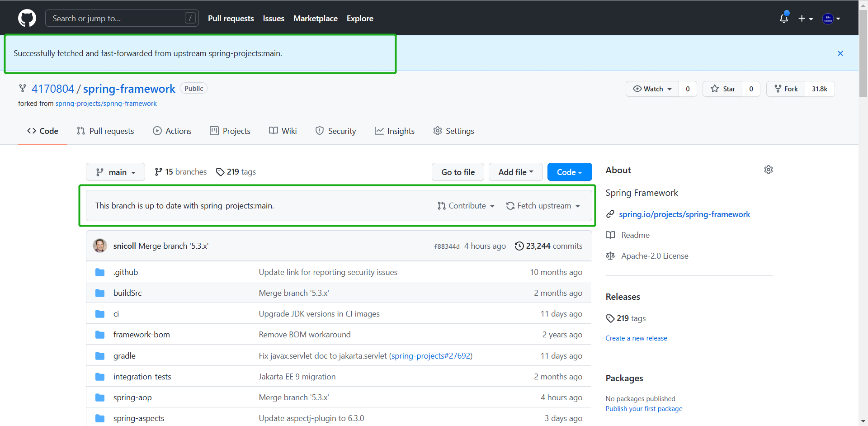Open the Wiki tab
This screenshot has height=426, width=868.
[283, 131]
